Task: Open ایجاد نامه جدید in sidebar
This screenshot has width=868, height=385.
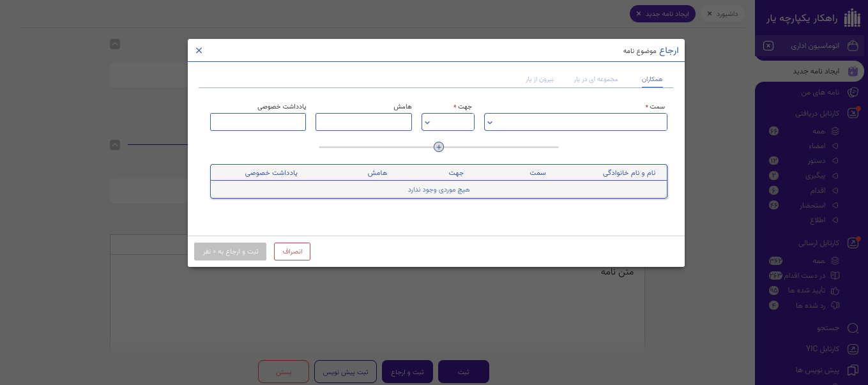Action: tap(816, 71)
